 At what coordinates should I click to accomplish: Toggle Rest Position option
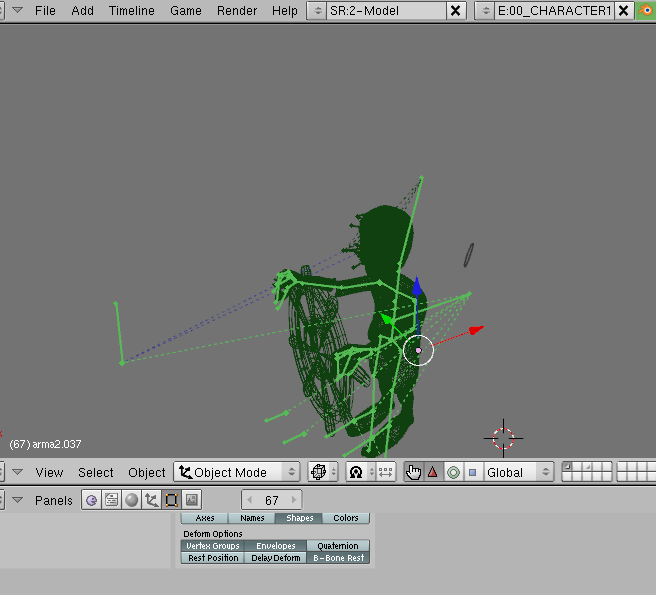(213, 558)
